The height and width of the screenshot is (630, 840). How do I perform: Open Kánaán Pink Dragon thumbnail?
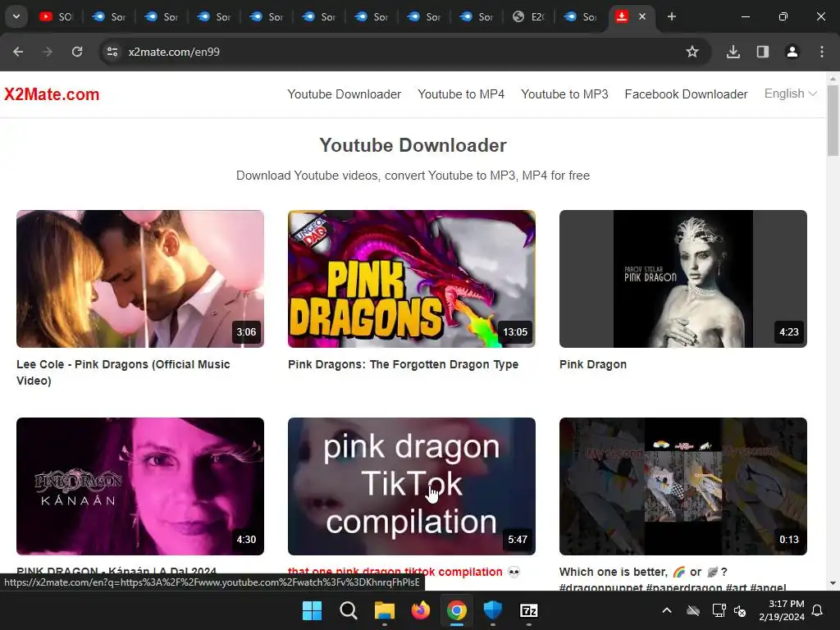coord(140,486)
